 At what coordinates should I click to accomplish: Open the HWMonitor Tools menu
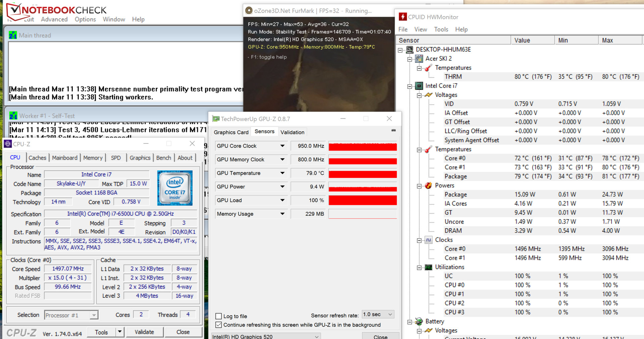point(441,30)
